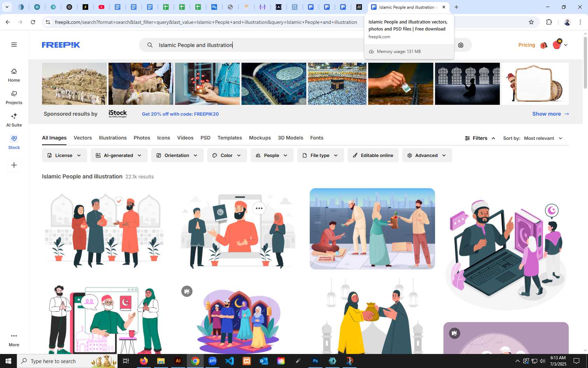Viewport: 588px width, 368px height.
Task: Open Chrome three-dot menu
Action: 580,22
